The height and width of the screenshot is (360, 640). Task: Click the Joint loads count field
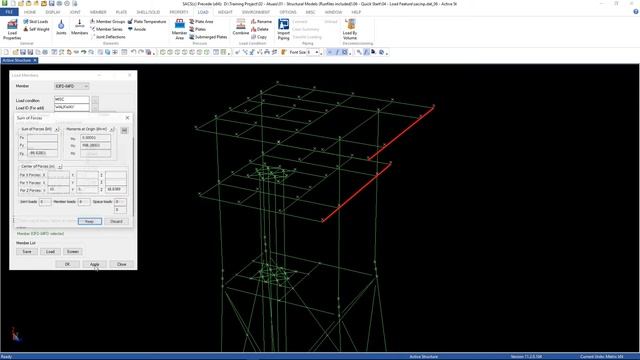coord(45,202)
